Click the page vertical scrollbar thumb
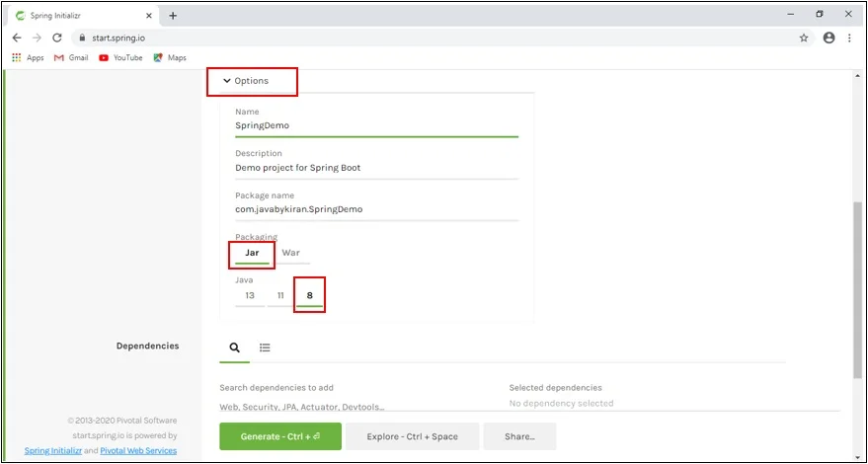 tap(857, 290)
